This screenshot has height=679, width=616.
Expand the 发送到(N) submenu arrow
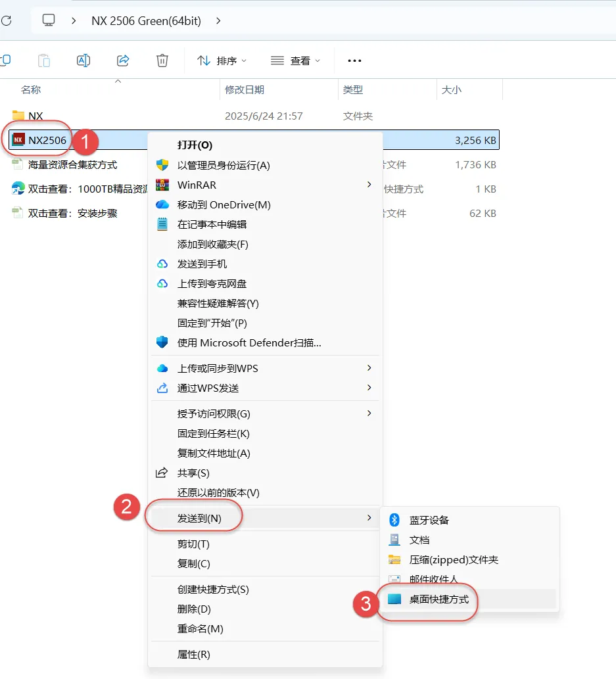coord(369,517)
